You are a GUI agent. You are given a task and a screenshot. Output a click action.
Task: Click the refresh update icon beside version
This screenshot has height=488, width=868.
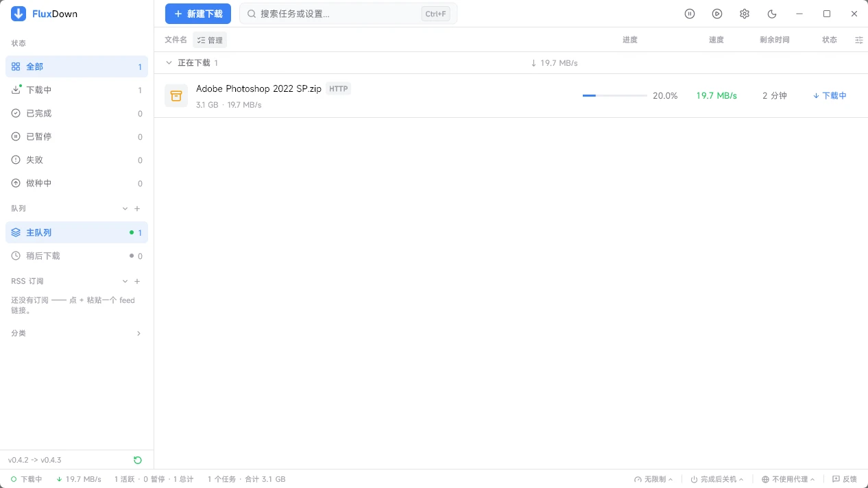tap(138, 460)
